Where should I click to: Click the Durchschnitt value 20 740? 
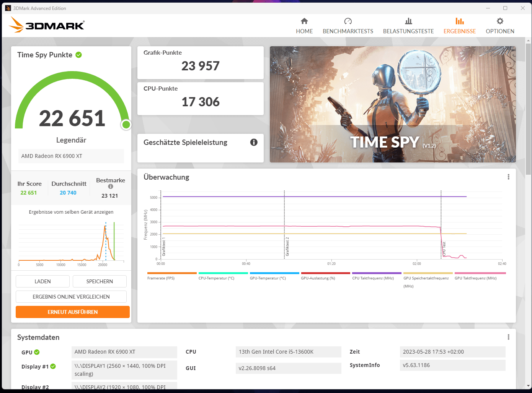point(68,193)
